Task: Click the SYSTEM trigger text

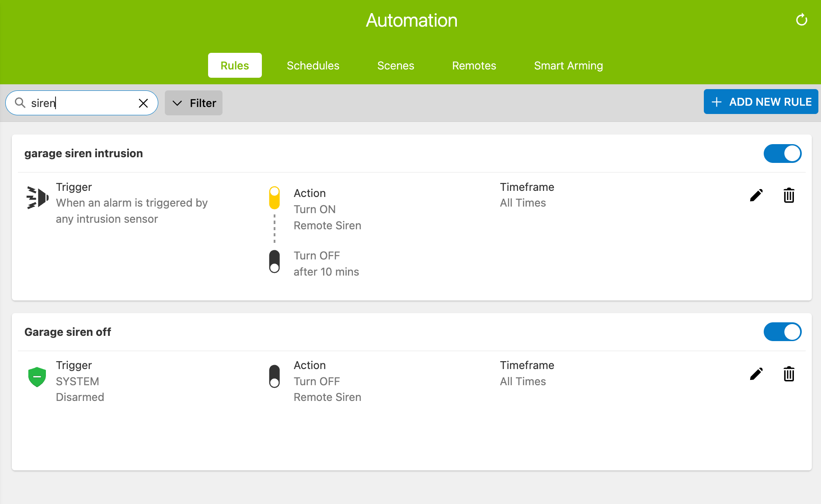Action: tap(77, 381)
